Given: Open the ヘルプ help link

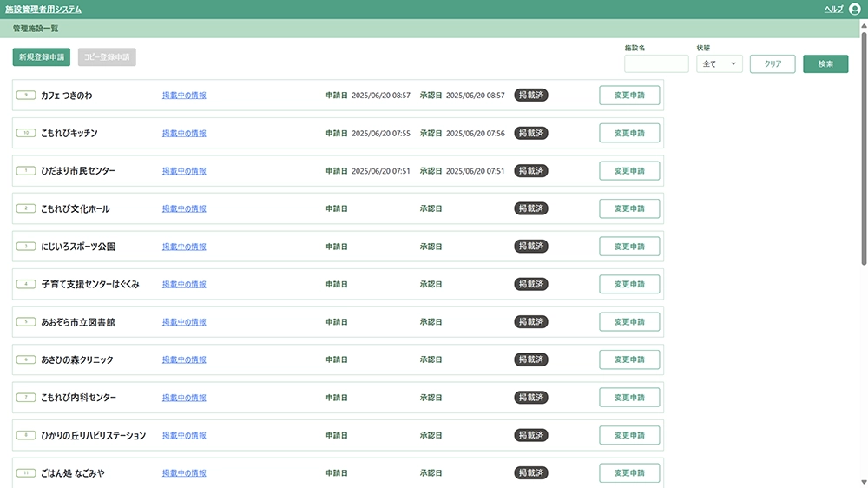Looking at the screenshot, I should (x=833, y=9).
